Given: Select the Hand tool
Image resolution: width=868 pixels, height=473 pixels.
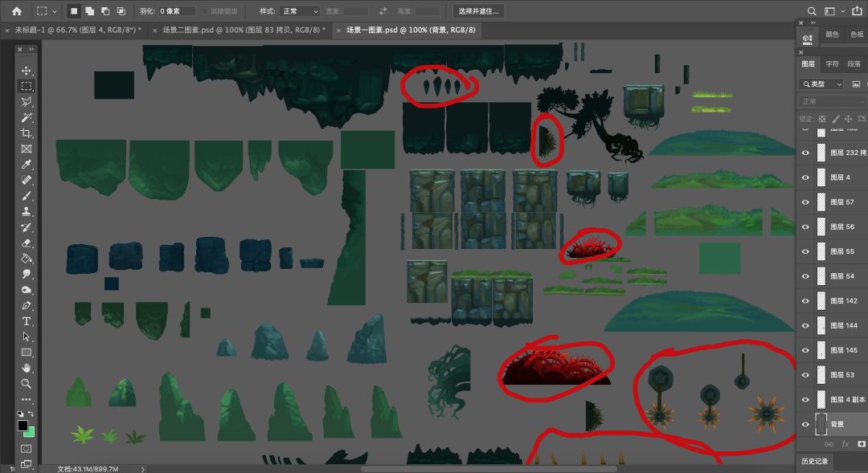Looking at the screenshot, I should [x=26, y=368].
